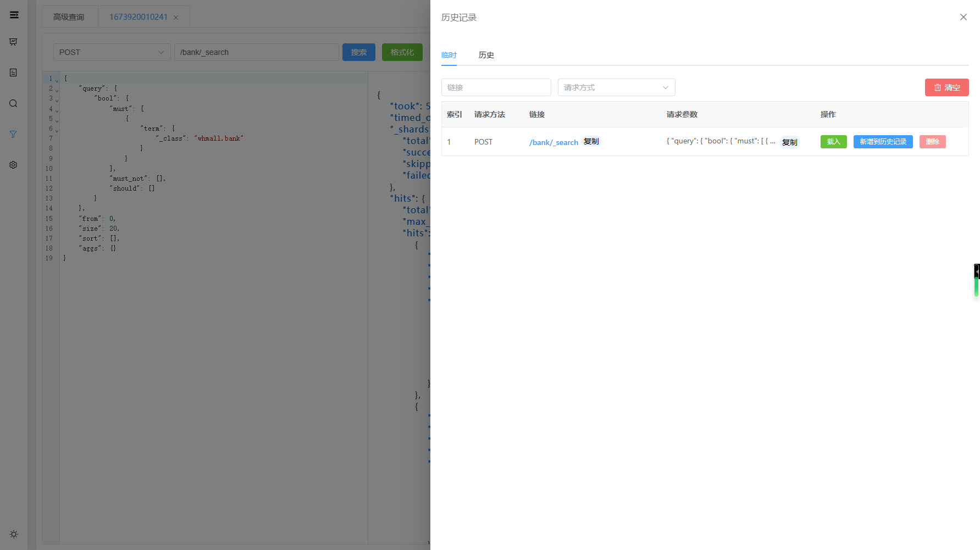980x550 pixels.
Task: Click the "size": 20 line in editor
Action: [99, 229]
